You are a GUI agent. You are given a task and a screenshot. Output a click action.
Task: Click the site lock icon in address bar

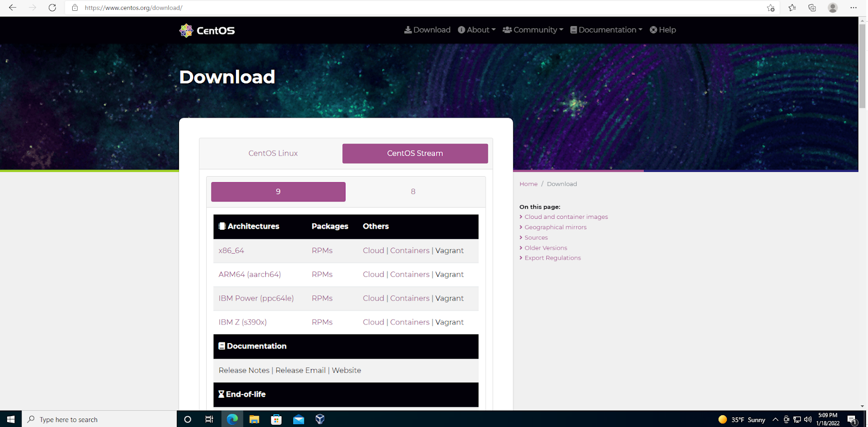[75, 8]
